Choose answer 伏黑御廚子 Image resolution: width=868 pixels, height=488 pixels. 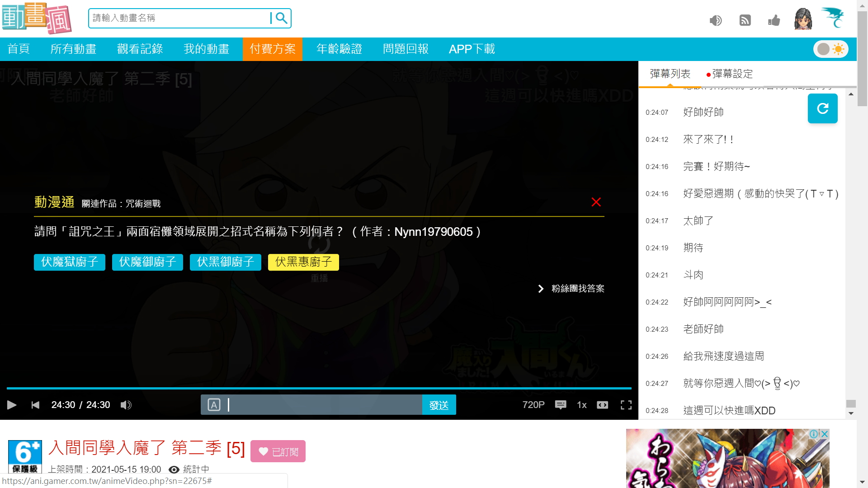226,262
